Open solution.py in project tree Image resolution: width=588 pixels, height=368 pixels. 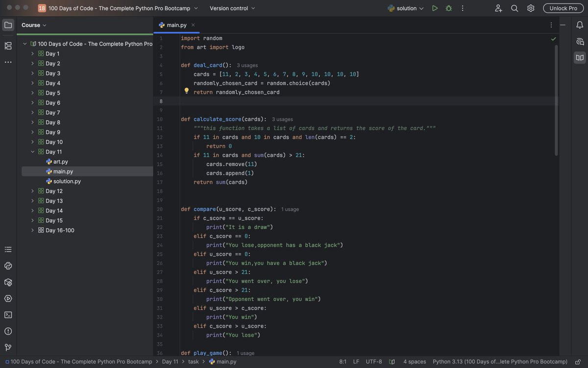coord(67,181)
